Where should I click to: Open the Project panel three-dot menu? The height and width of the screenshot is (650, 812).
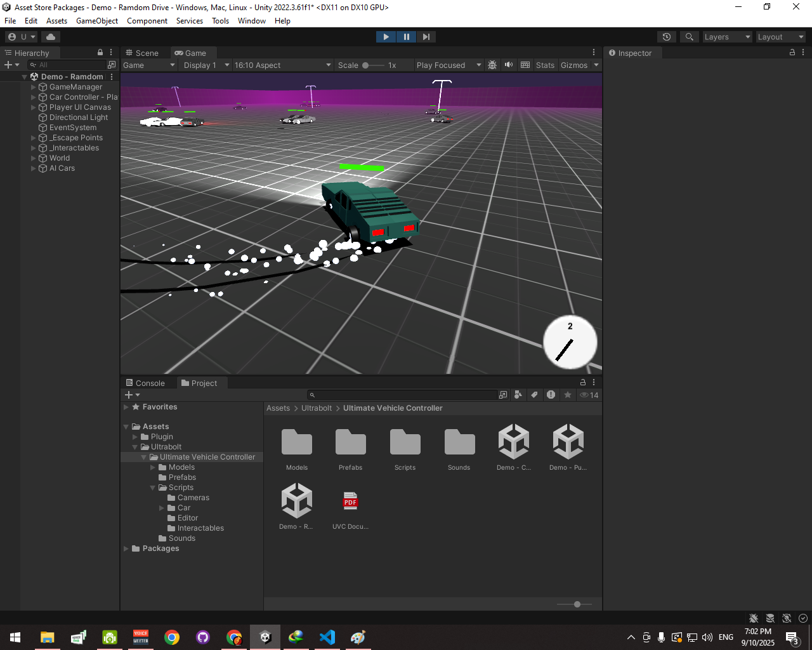(x=594, y=383)
